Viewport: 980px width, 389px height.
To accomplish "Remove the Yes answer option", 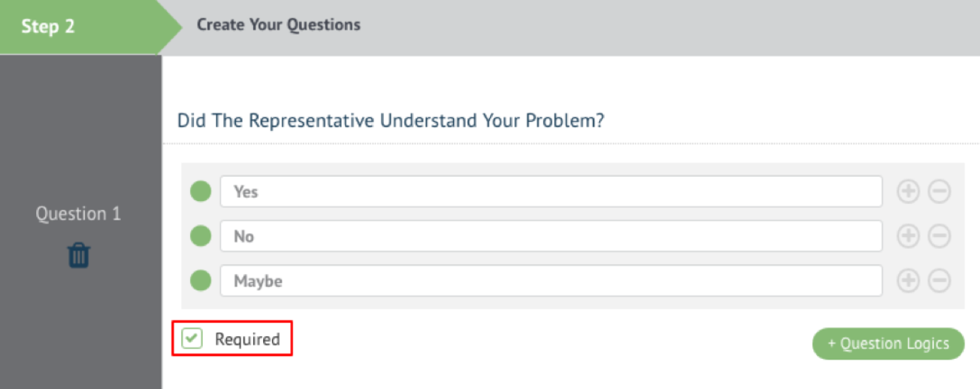I will click(x=939, y=192).
